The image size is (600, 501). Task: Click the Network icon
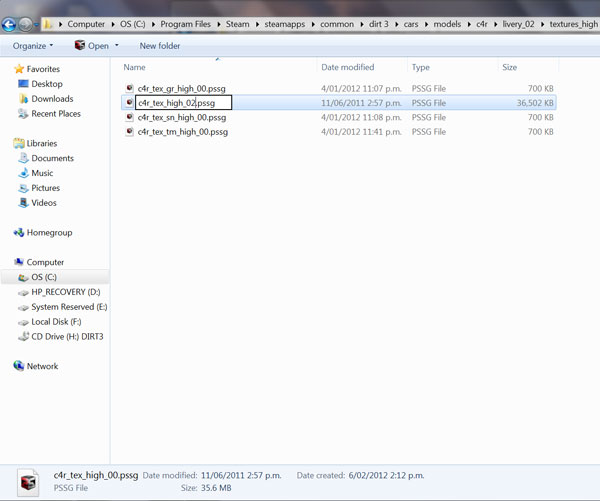pos(19,366)
